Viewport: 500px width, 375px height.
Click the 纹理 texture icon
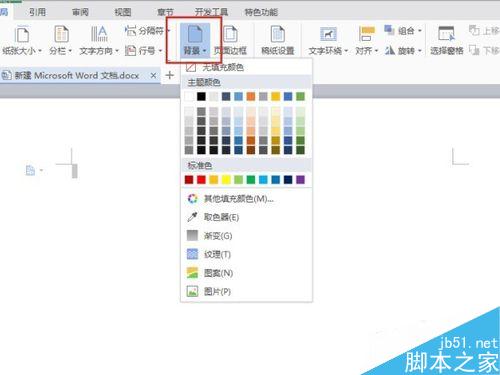tap(192, 254)
